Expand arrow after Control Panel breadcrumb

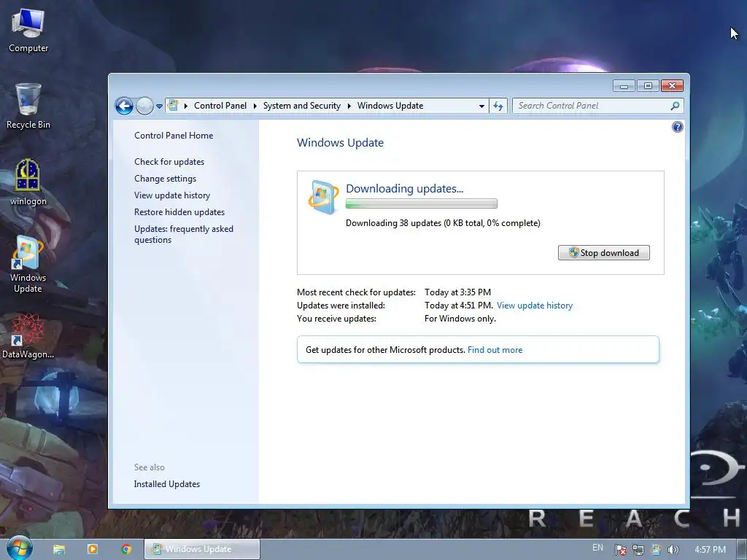click(x=255, y=106)
